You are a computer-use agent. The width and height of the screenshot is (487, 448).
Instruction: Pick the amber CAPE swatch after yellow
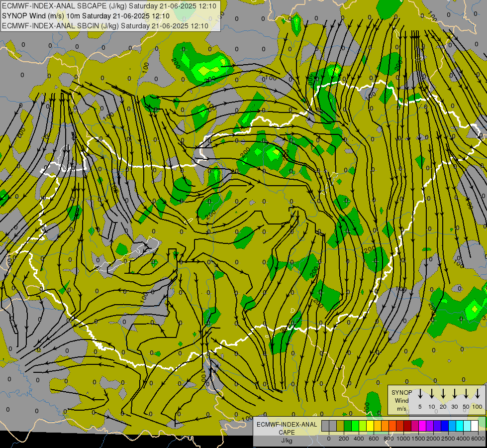[x=378, y=426]
